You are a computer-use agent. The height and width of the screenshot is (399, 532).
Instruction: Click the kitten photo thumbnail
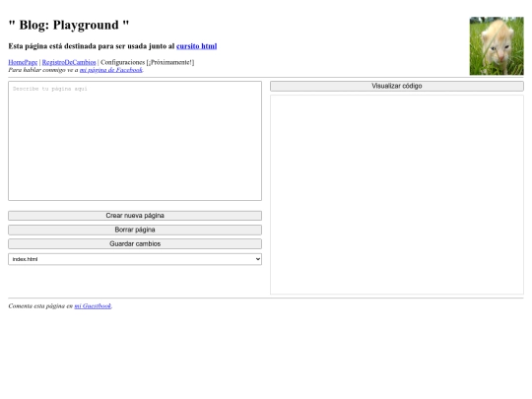click(x=497, y=46)
